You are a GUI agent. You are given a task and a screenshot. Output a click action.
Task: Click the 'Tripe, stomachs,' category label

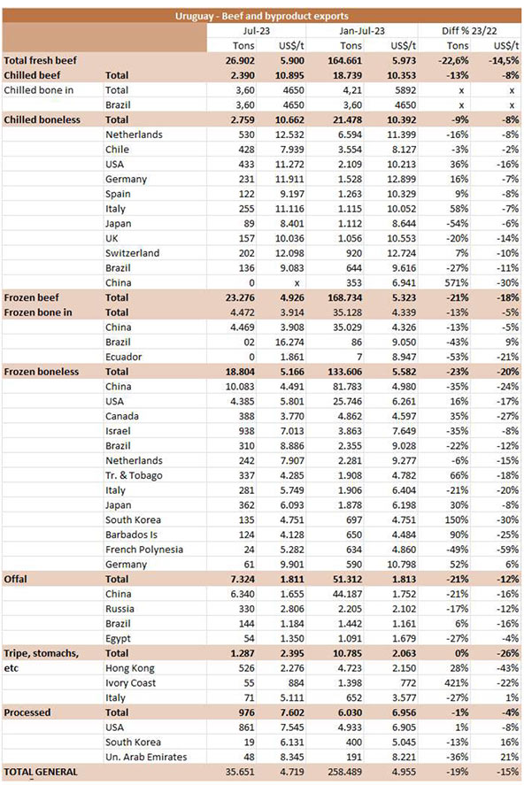[42, 653]
